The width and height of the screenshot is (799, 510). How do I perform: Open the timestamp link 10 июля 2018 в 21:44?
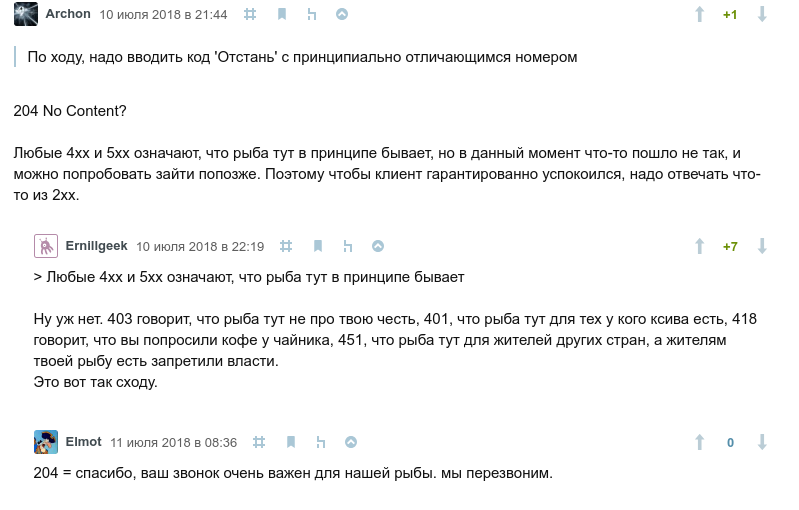[x=163, y=14]
